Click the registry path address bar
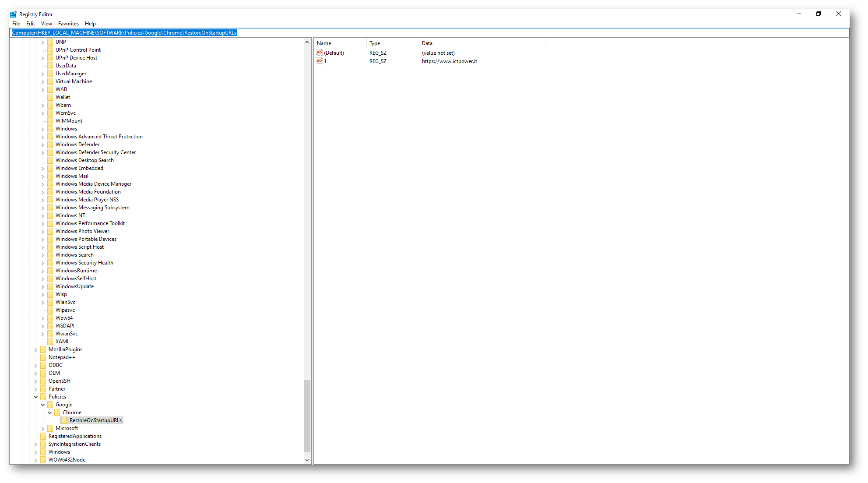This screenshot has width=868, height=483. coord(429,33)
